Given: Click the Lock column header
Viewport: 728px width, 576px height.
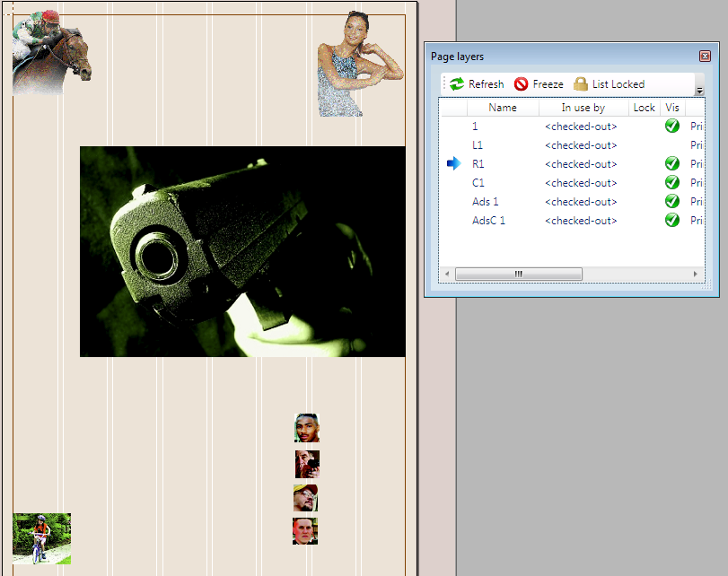Looking at the screenshot, I should pos(644,108).
